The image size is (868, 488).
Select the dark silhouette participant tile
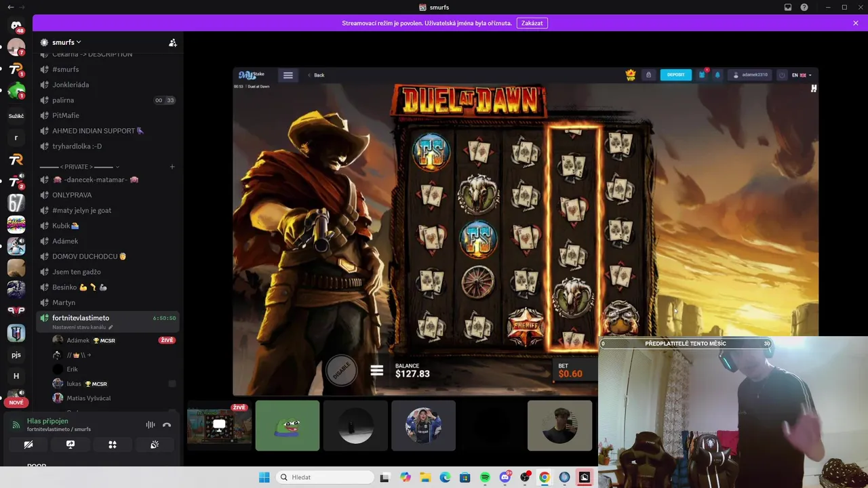tap(355, 426)
